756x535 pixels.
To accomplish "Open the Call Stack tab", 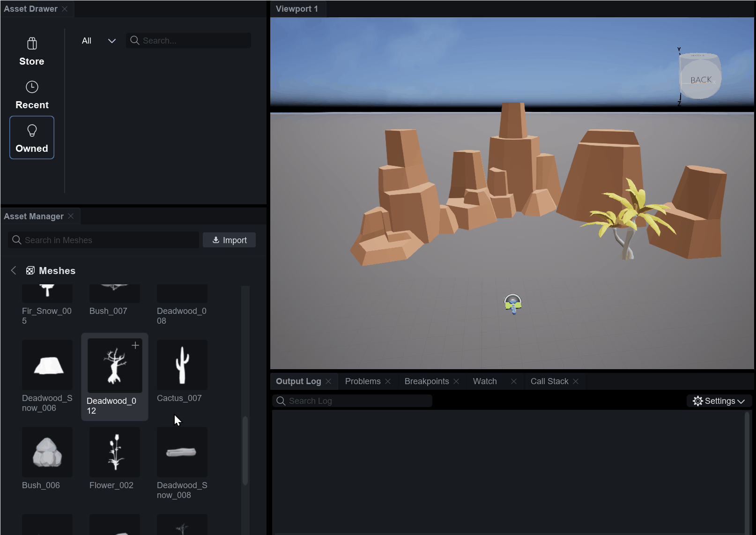I will [x=549, y=381].
